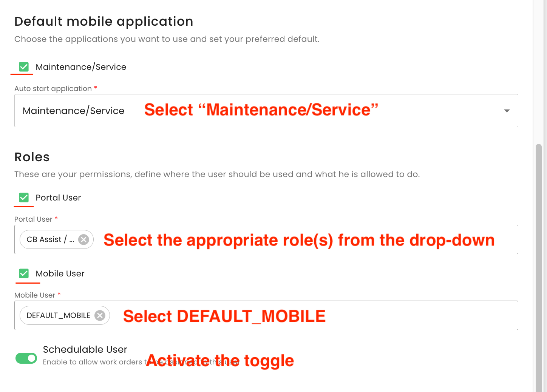Click the Maintenance/Service checkbox label

(x=81, y=67)
